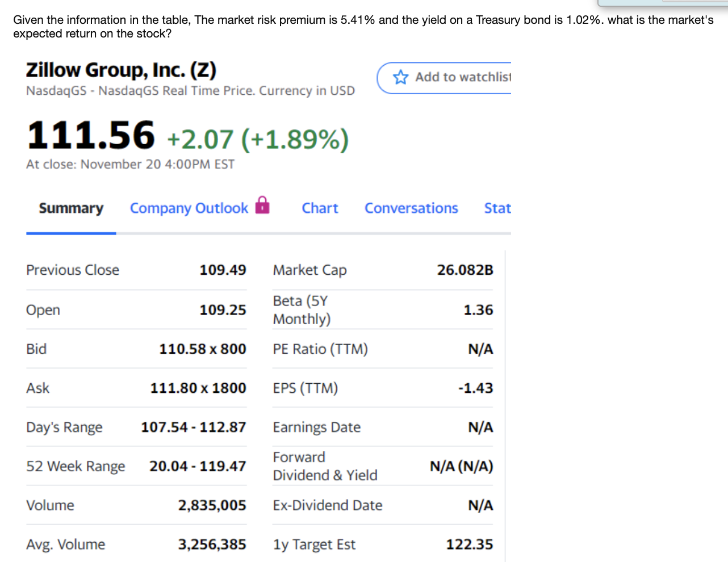Open the partially visible Stat tab
Image resolution: width=728 pixels, height=570 pixels.
pyautogui.click(x=497, y=208)
